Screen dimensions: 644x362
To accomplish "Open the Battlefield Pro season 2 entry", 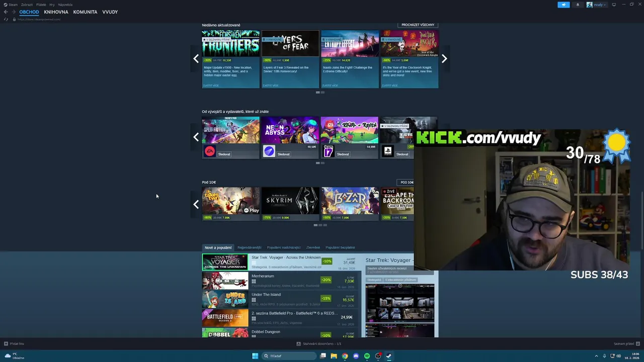I will pyautogui.click(x=282, y=318).
